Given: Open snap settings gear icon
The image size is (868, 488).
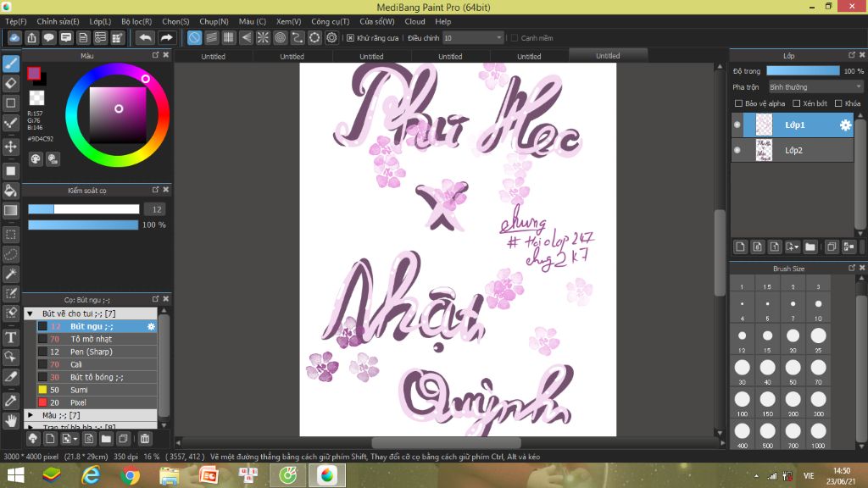Looking at the screenshot, I should tap(331, 37).
